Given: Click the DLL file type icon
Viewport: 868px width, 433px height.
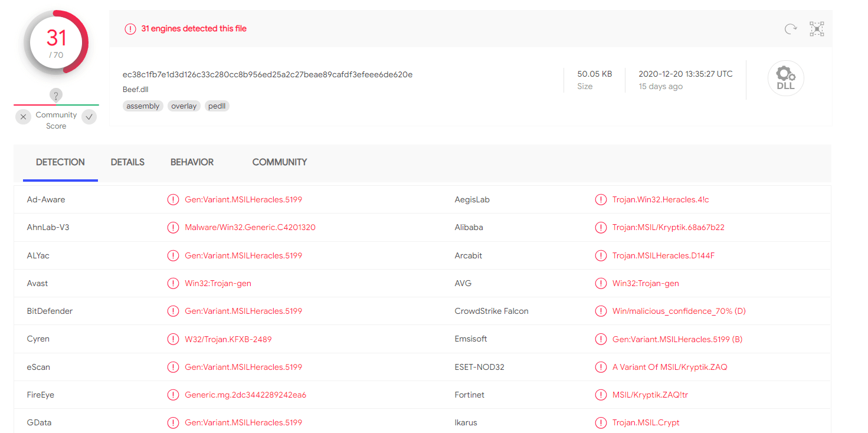Looking at the screenshot, I should point(785,78).
